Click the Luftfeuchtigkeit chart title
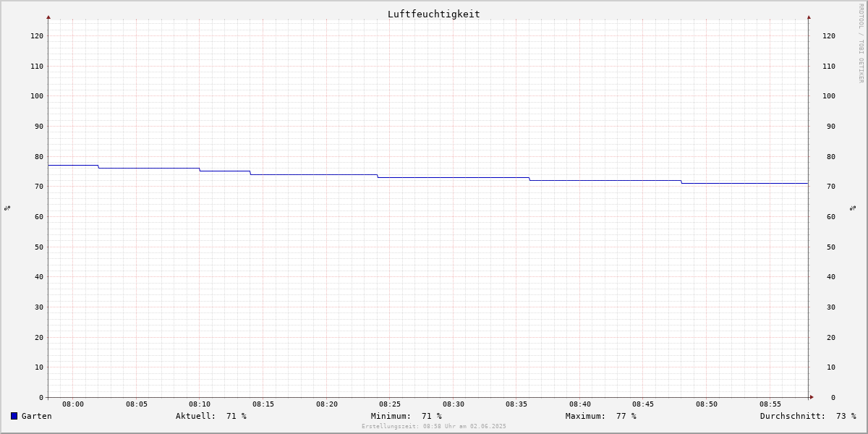 click(433, 14)
